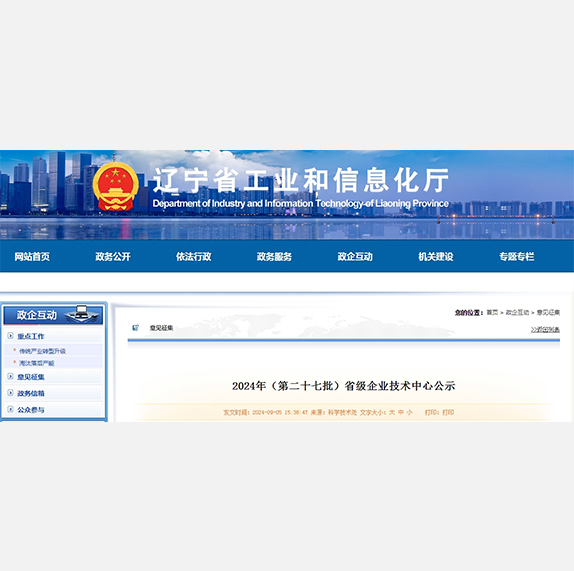Click the arrow icon beside 重点工作

click(x=11, y=335)
